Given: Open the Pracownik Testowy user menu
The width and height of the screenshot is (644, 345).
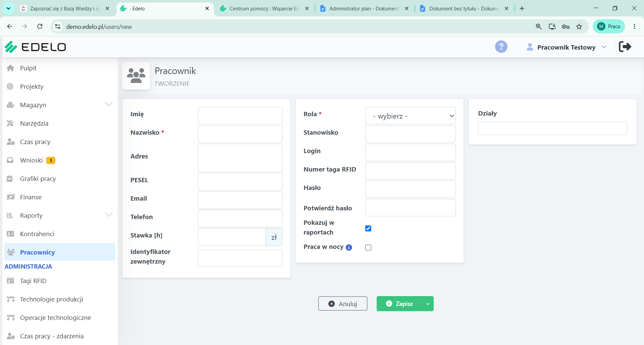Looking at the screenshot, I should coord(567,47).
